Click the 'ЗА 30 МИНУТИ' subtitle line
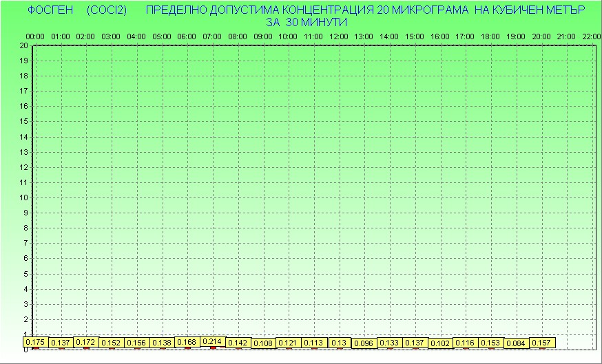The height and width of the screenshot is (364, 602). click(x=307, y=22)
